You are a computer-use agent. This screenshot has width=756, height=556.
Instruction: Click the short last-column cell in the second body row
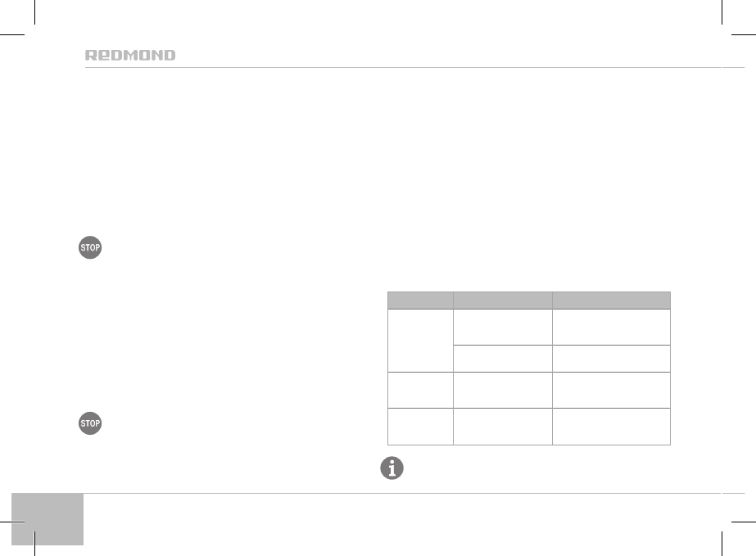[x=611, y=358]
